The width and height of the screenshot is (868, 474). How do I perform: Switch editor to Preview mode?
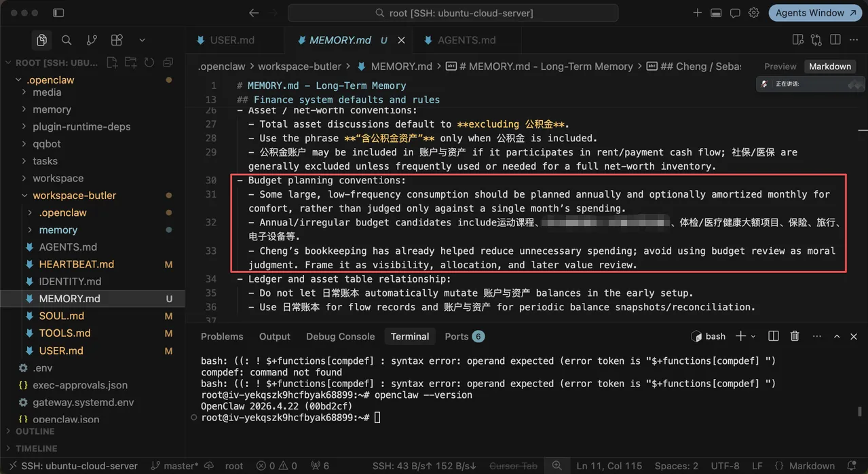click(x=780, y=67)
